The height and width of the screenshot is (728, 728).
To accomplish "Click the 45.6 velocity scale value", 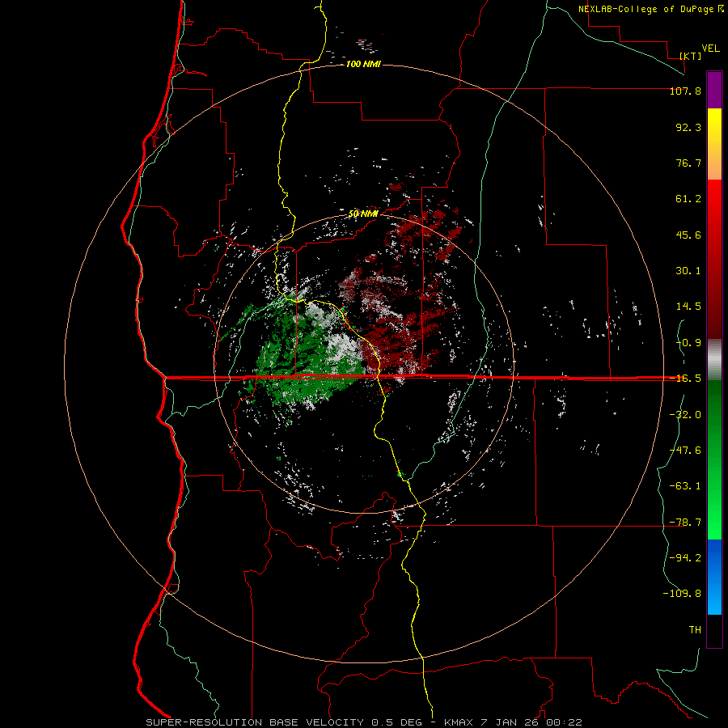I will click(688, 235).
